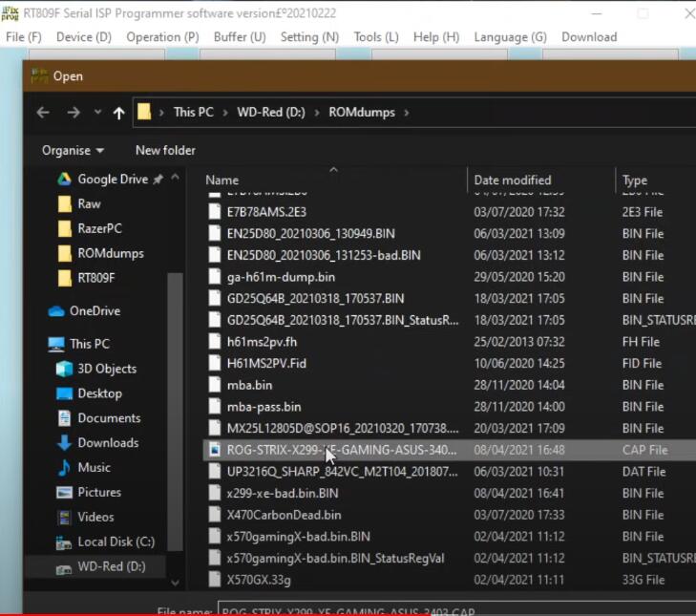The height and width of the screenshot is (616, 696).
Task: Click the sidebar vertical scrollbar thumb
Action: (x=176, y=412)
